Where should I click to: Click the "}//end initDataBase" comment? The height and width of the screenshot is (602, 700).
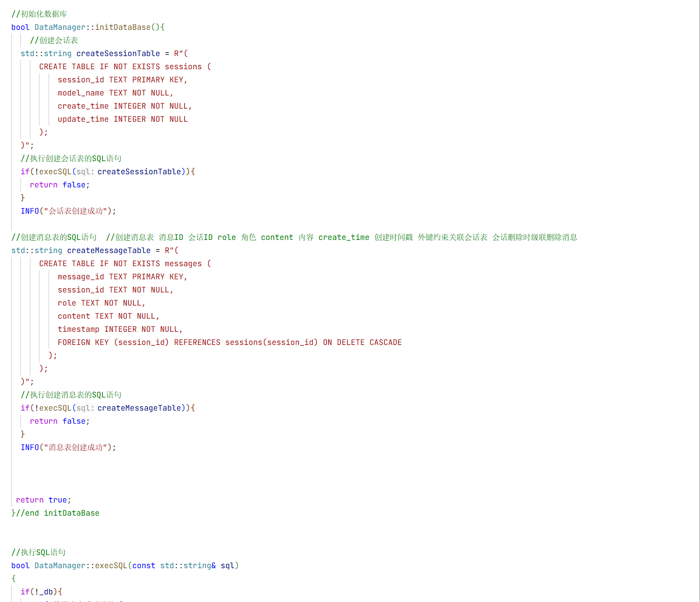tap(55, 513)
